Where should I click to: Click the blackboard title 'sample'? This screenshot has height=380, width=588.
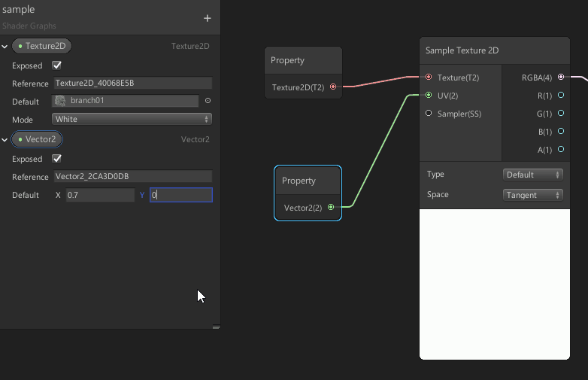(18, 9)
